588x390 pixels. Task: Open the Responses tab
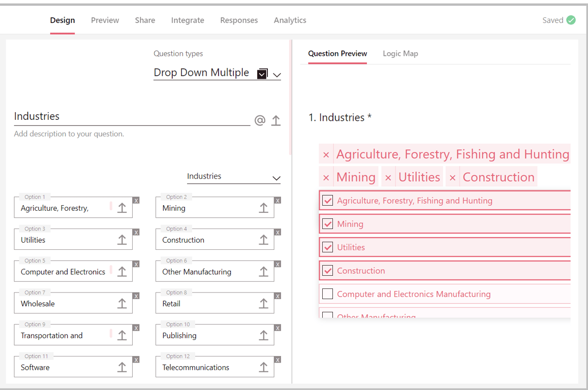239,20
